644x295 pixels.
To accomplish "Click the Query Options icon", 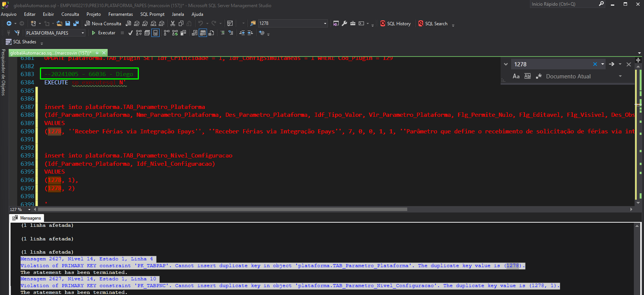I will (147, 33).
